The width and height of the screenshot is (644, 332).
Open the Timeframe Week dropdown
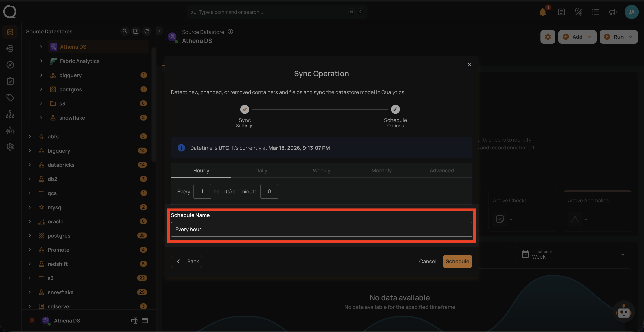coord(574,254)
